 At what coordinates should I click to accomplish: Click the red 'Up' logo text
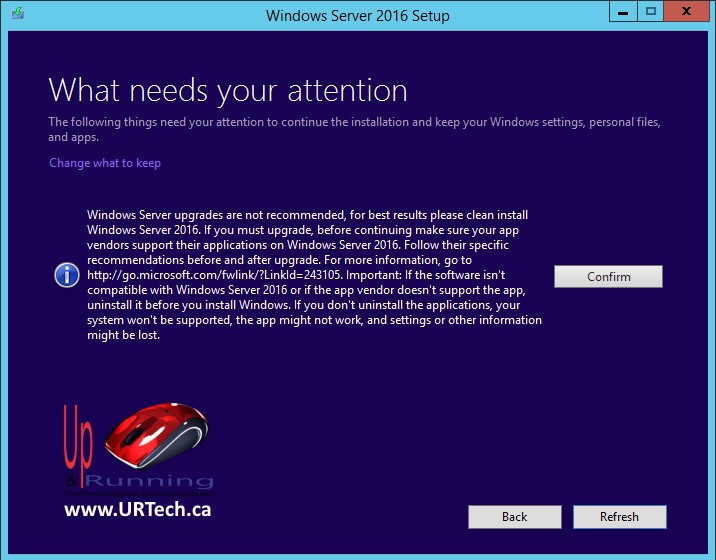[x=80, y=435]
